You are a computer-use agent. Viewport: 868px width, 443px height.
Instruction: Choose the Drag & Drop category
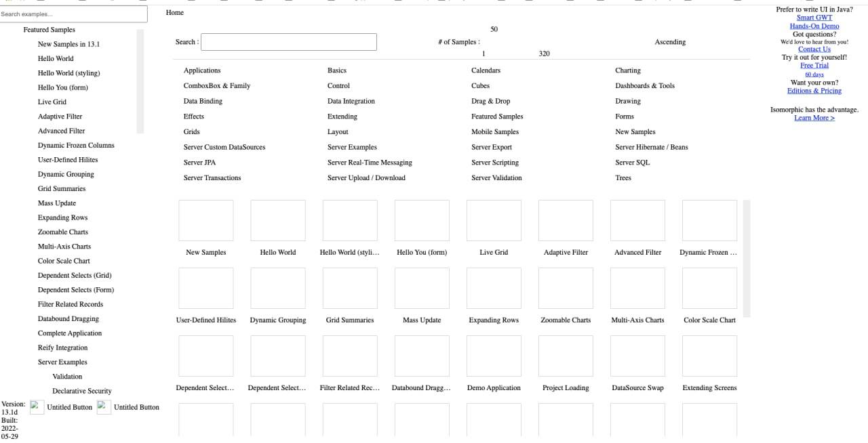coord(490,101)
